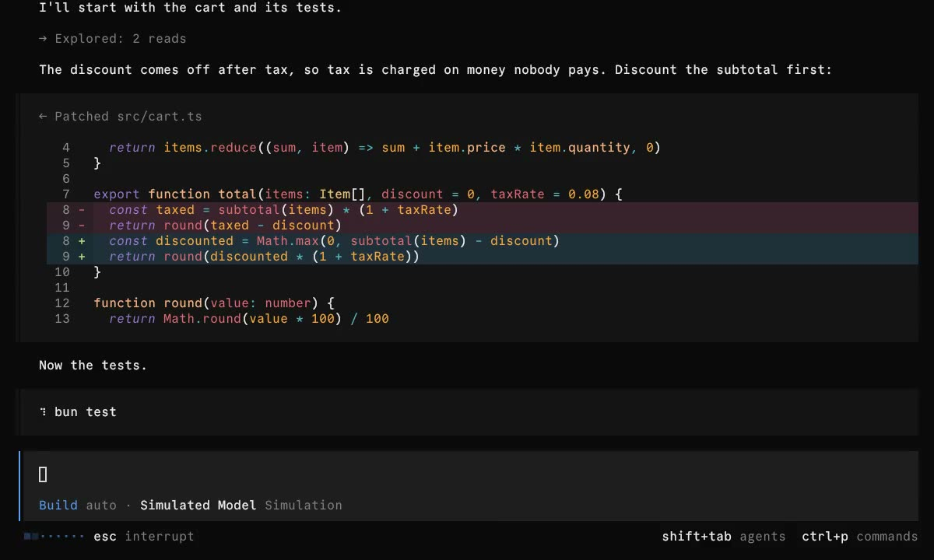
Task: Click the 'ctrl+p commands' shortcut hint
Action: click(860, 536)
